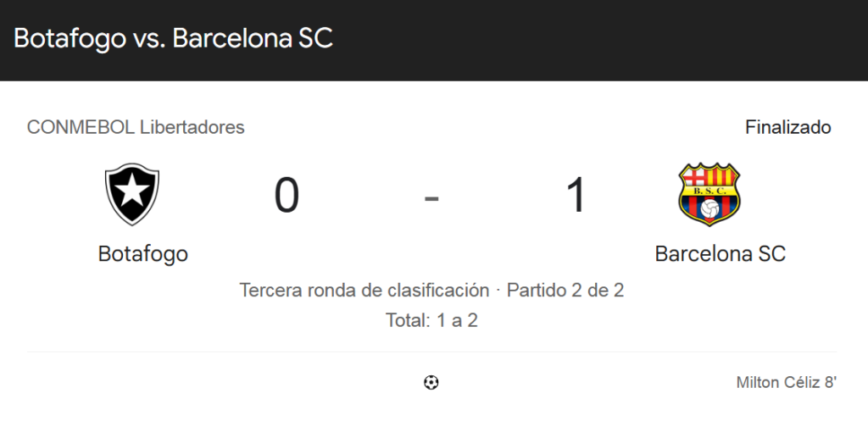Click the soccer ball goal icon

point(431,383)
